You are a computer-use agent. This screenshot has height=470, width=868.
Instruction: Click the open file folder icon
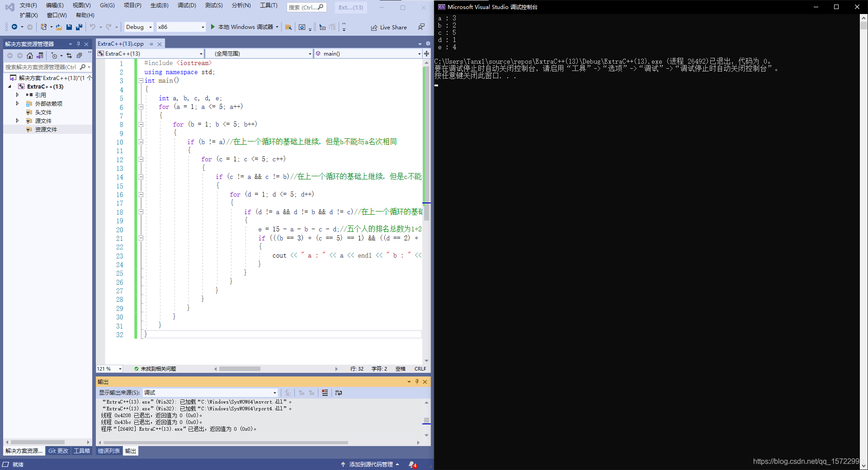coord(59,27)
